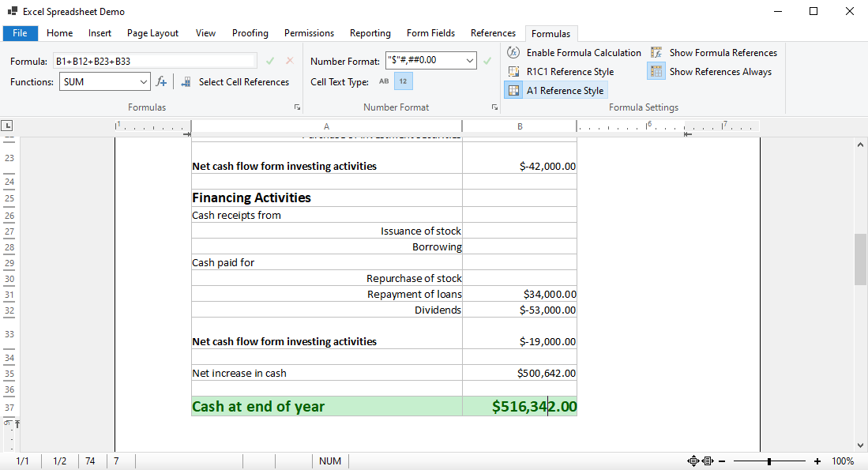Click into the Formula input field
868x470 pixels.
155,61
